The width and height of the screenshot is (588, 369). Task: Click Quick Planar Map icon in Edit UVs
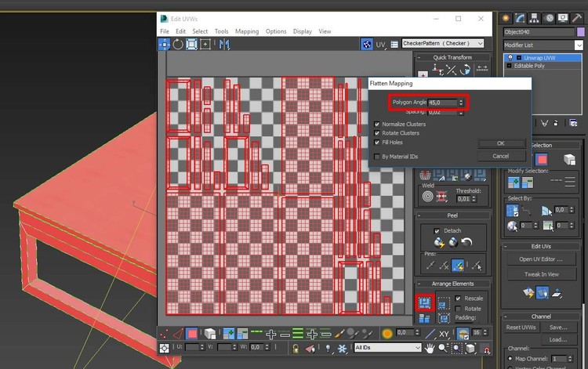coord(528,292)
